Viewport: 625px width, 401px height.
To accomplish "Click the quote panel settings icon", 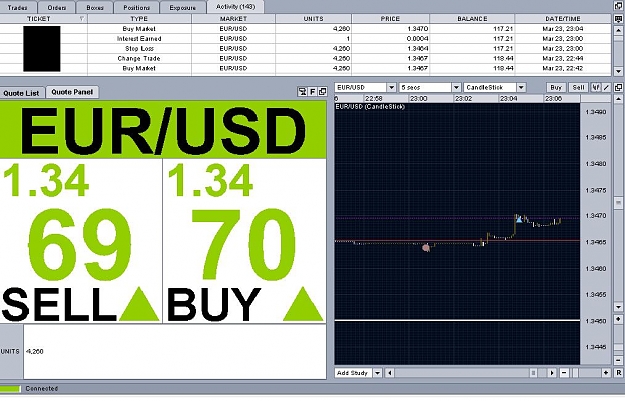I will pyautogui.click(x=303, y=92).
